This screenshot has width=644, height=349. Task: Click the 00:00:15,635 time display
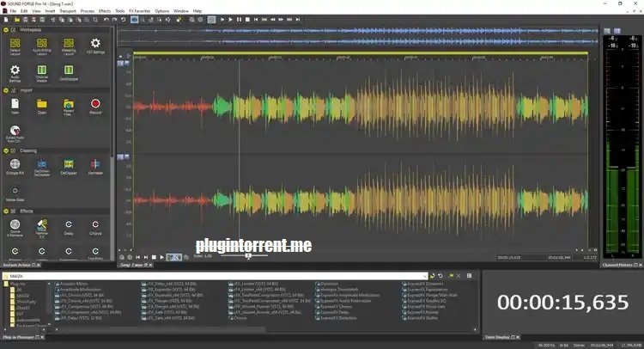[562, 303]
